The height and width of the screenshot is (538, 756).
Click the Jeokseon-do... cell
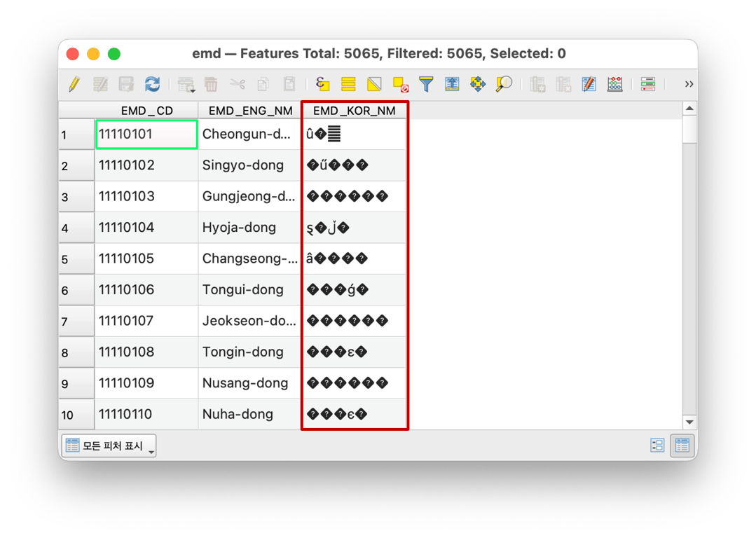click(250, 321)
